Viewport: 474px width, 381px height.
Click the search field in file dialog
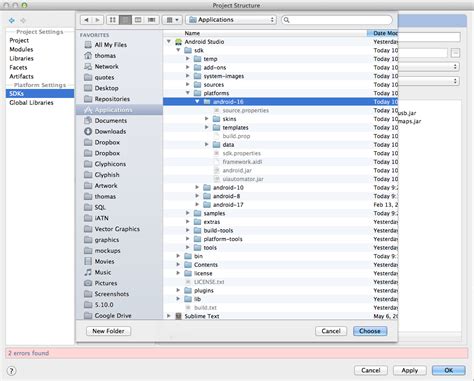(337, 20)
